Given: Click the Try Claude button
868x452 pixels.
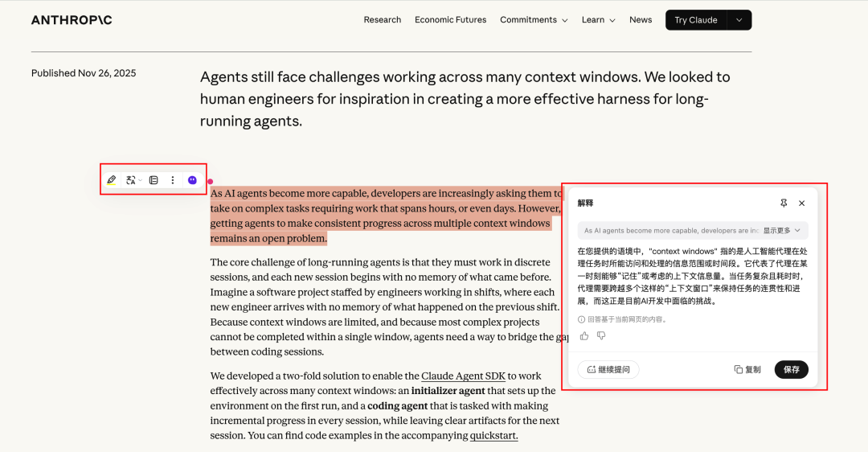Looking at the screenshot, I should (696, 20).
